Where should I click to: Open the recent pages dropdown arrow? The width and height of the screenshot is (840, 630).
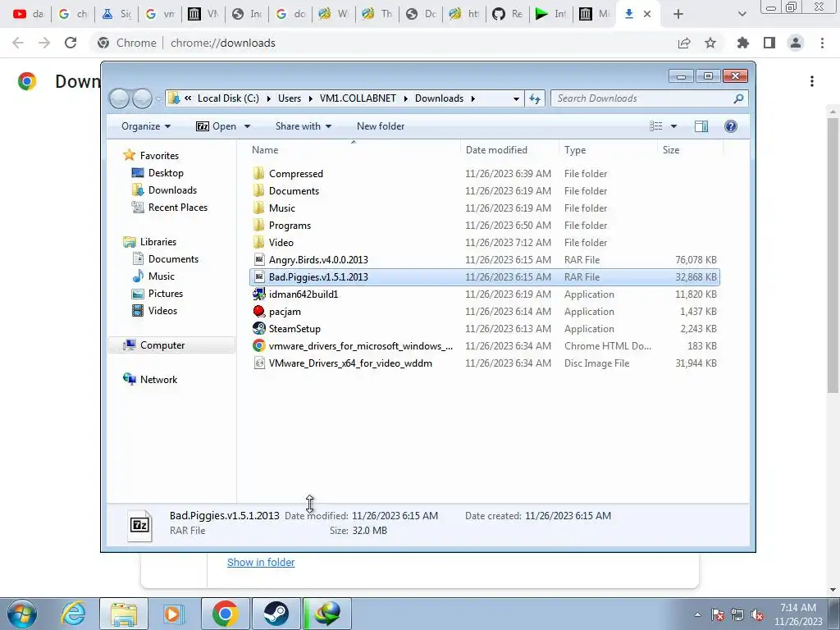tap(158, 99)
